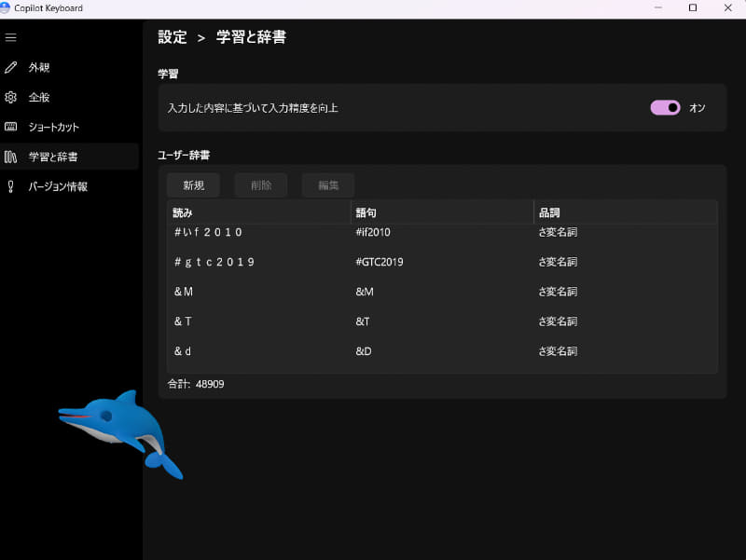Disable the 入力精度を向上 learning toggle
Viewport: 746px width, 560px height.
(x=664, y=108)
